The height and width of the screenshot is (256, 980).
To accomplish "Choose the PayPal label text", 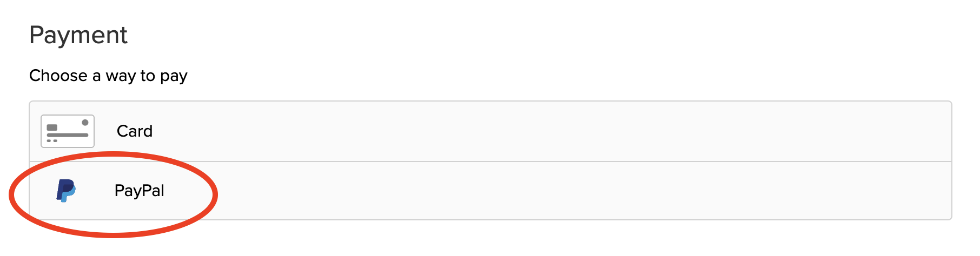I will pos(140,191).
